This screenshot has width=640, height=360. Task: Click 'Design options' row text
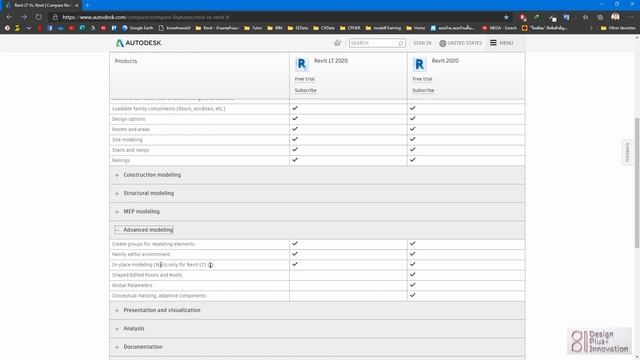pos(129,119)
